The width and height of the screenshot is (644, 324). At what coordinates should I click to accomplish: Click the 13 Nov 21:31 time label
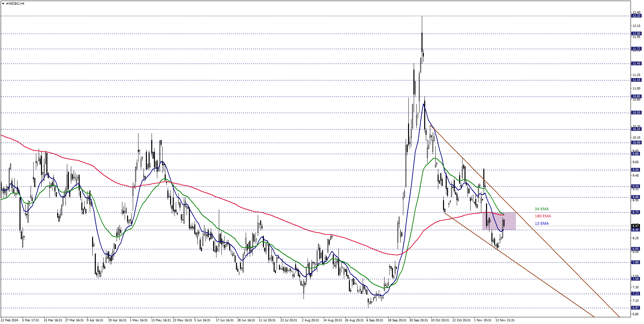505,320
